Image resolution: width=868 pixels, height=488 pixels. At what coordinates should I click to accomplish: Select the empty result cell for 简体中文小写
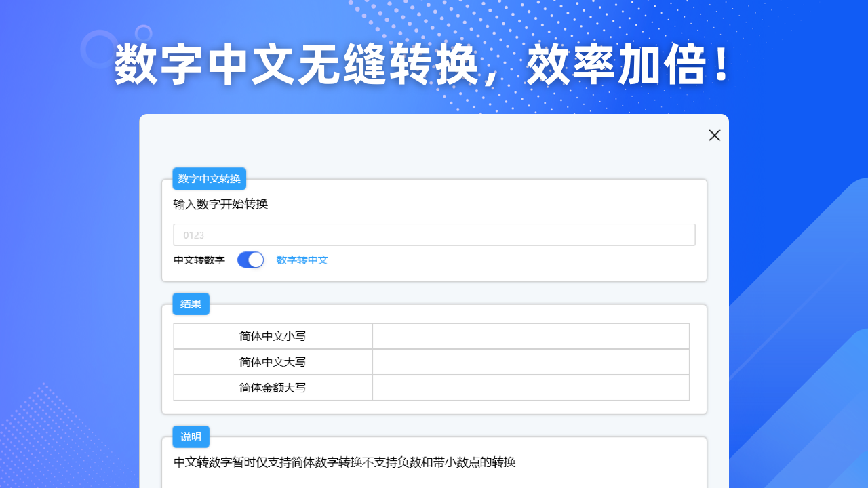(530, 335)
